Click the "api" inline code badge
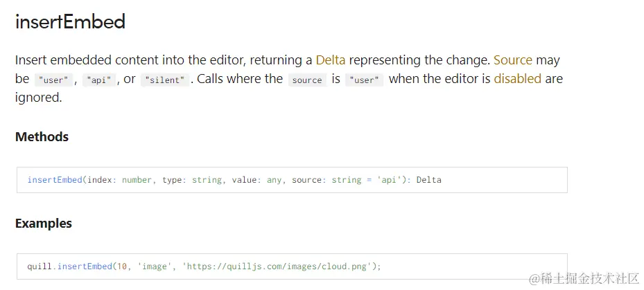 pos(99,80)
